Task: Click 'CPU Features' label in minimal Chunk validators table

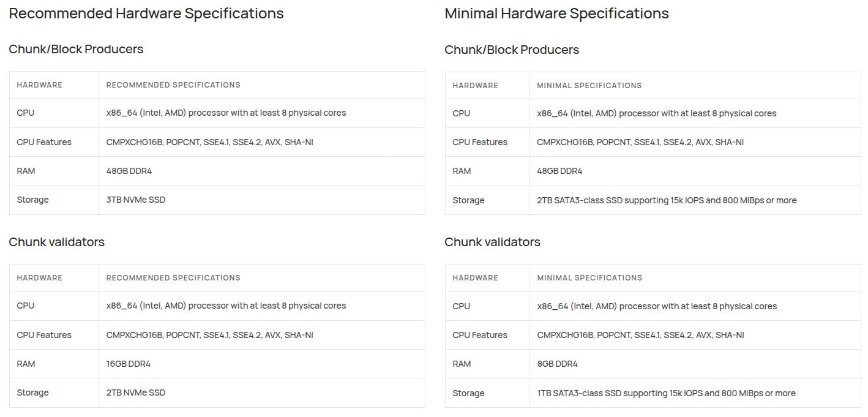Action: (x=480, y=335)
